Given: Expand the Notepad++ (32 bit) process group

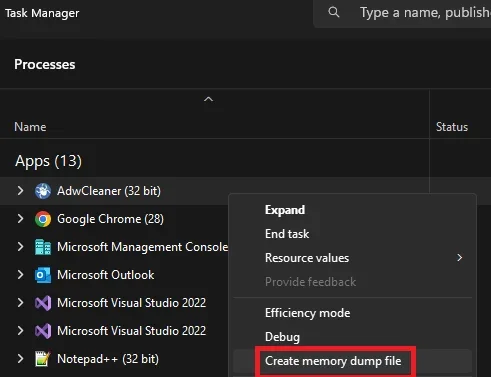Looking at the screenshot, I should [20, 359].
